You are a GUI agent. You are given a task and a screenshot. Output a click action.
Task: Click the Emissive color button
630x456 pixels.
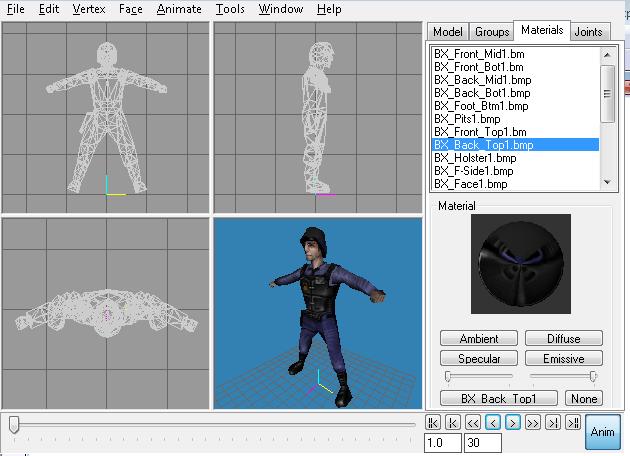pos(564,358)
